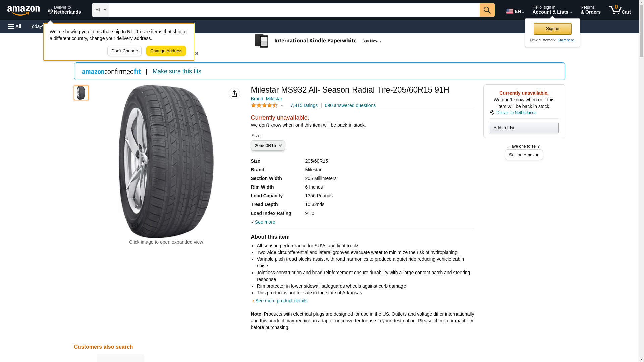Expand the EN language selector

point(515,11)
